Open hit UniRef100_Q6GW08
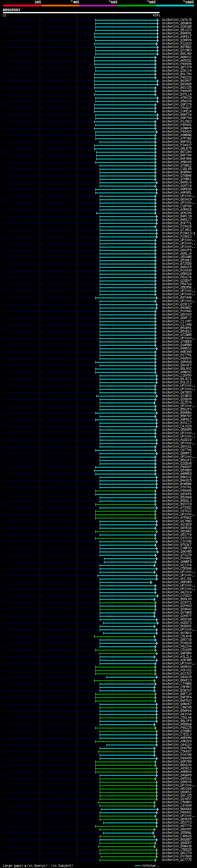The image size is (197, 868). (177, 23)
